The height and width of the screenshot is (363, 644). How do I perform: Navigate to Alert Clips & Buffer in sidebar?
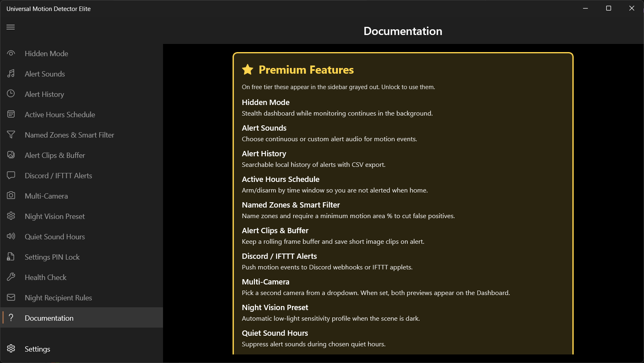[x=82, y=155]
